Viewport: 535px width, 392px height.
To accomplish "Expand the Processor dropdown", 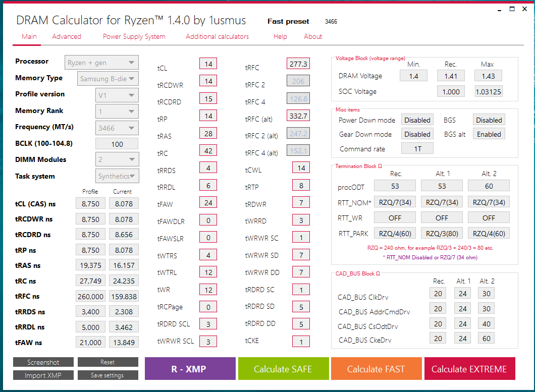I will [101, 63].
